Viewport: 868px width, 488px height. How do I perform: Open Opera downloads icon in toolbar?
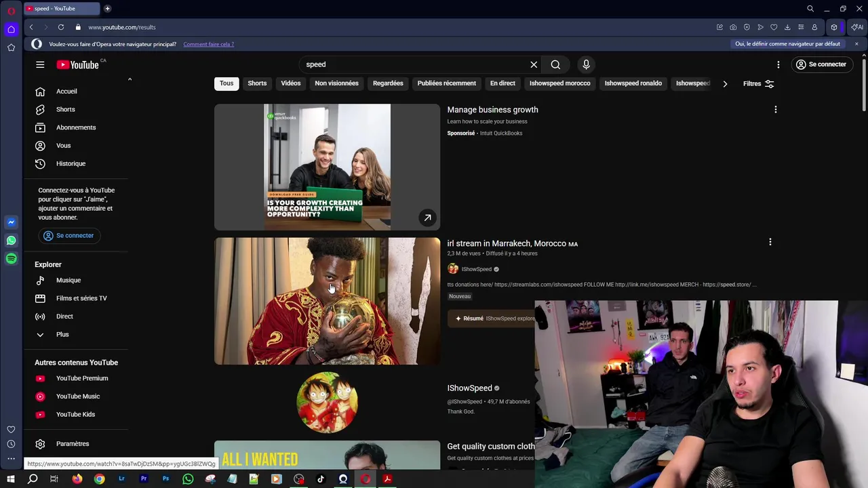coord(787,27)
